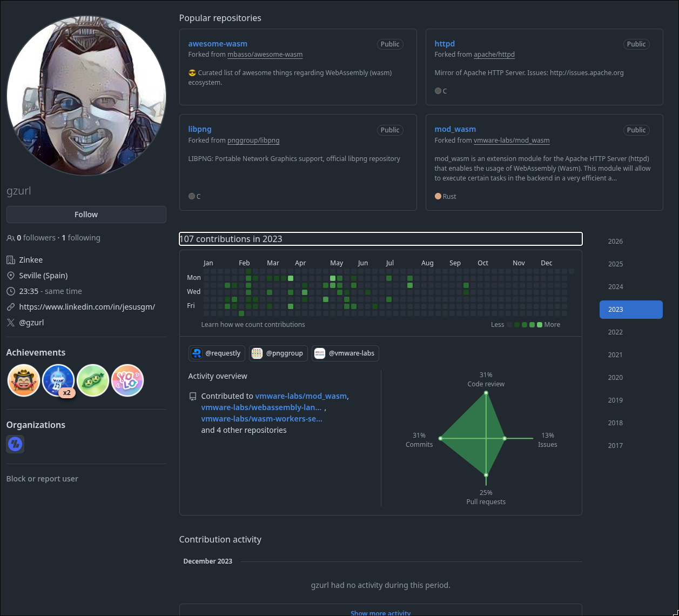The width and height of the screenshot is (679, 616).
Task: Select the 2019 contribution year
Action: click(631, 400)
